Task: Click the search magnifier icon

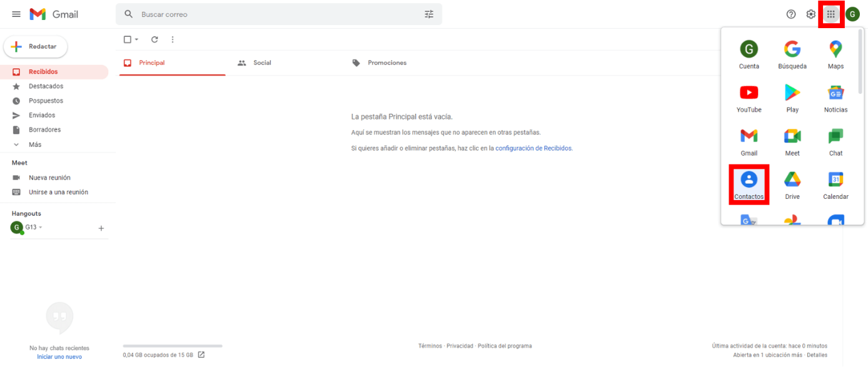Action: coord(129,14)
